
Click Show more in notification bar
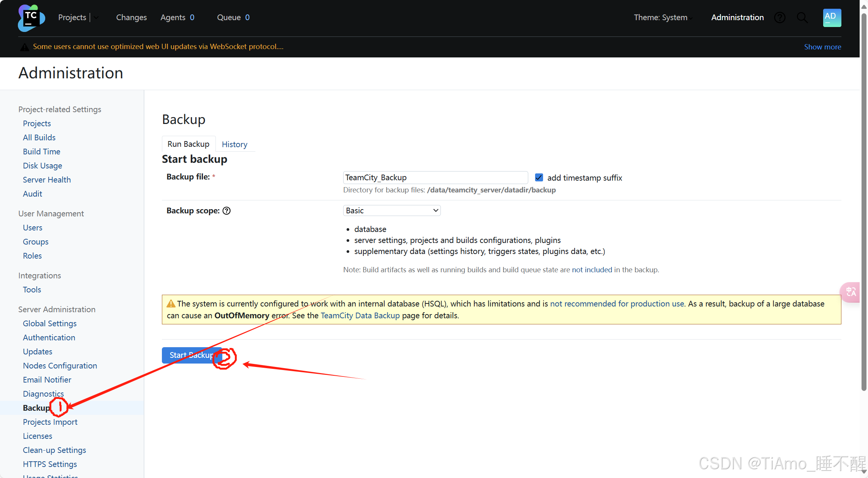click(822, 47)
